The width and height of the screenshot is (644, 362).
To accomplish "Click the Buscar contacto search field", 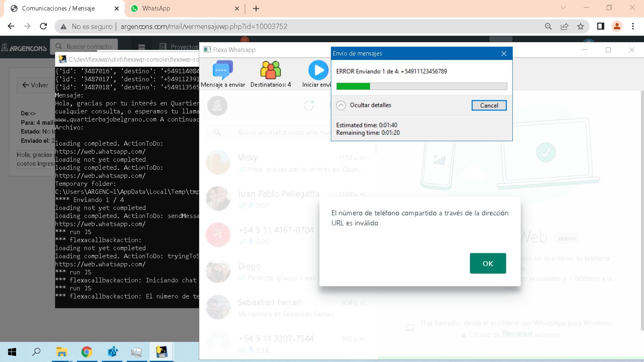I will pos(84,47).
